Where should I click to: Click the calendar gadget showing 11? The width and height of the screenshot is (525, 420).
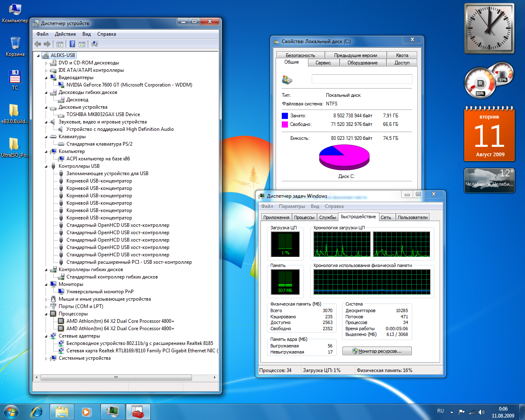pos(489,134)
